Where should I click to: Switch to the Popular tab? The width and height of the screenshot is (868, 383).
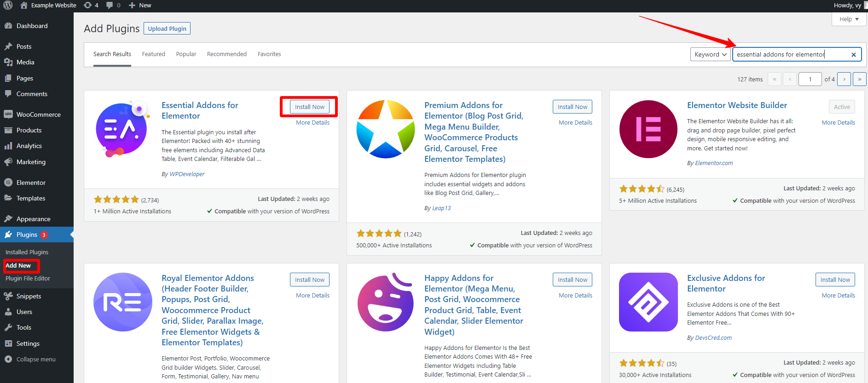click(186, 54)
